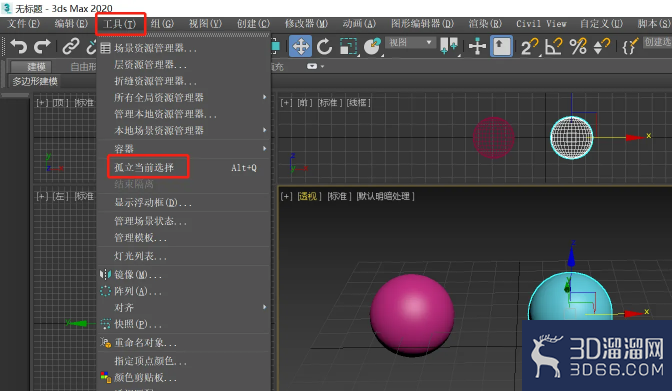
Task: Open the 修改器(M) menu
Action: [x=306, y=24]
